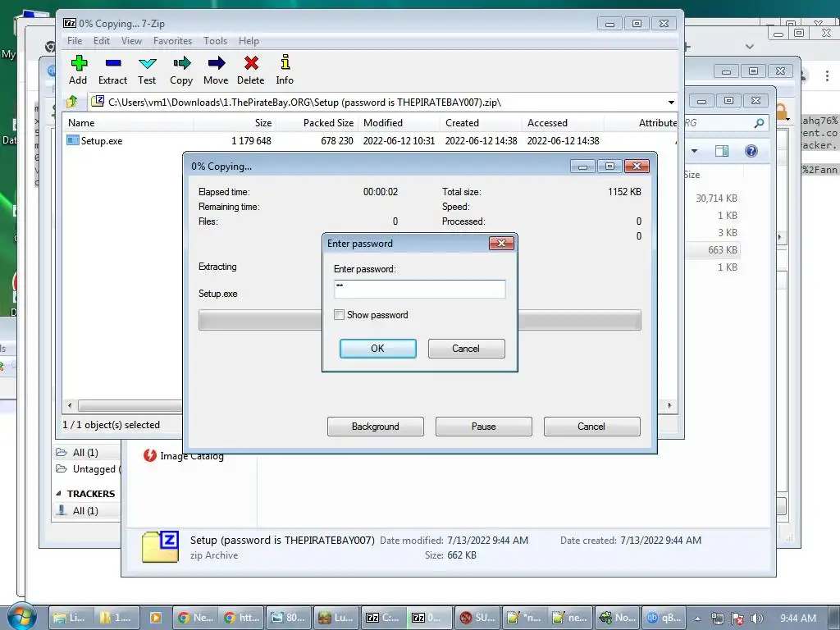Screen dimensions: 840x630
Task: Cancel the copying operation
Action: point(591,427)
